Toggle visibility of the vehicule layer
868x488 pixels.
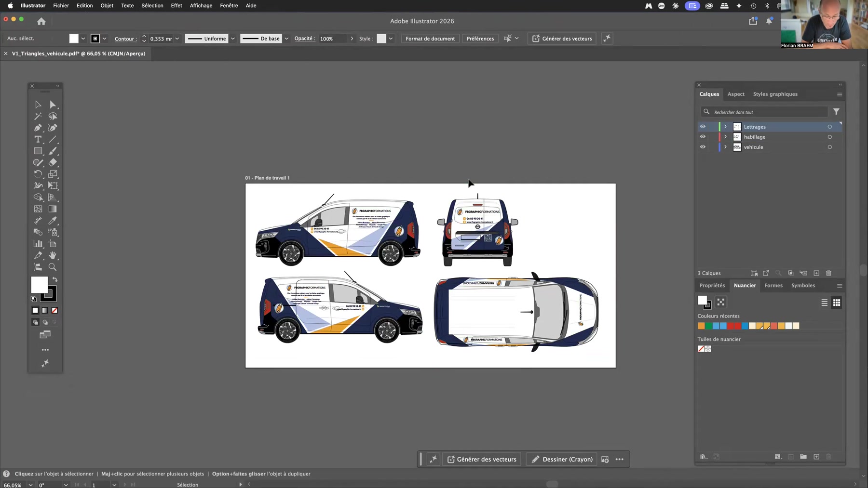click(703, 147)
